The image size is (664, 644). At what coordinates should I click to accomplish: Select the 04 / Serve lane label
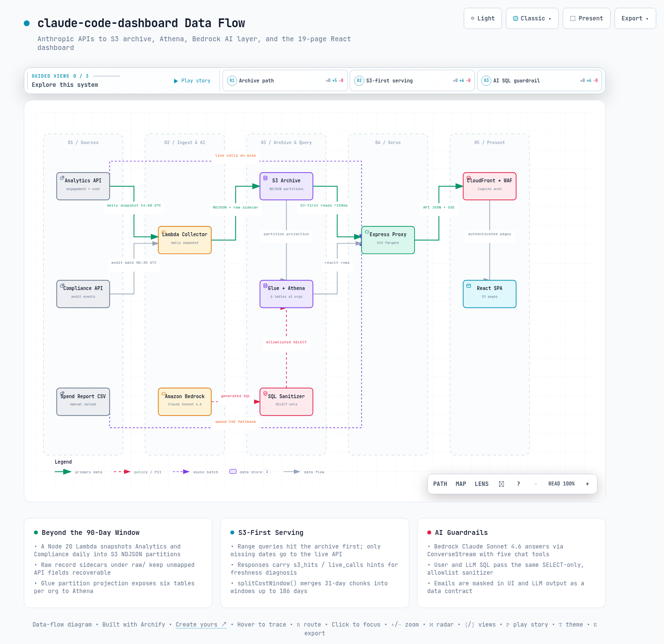point(388,143)
